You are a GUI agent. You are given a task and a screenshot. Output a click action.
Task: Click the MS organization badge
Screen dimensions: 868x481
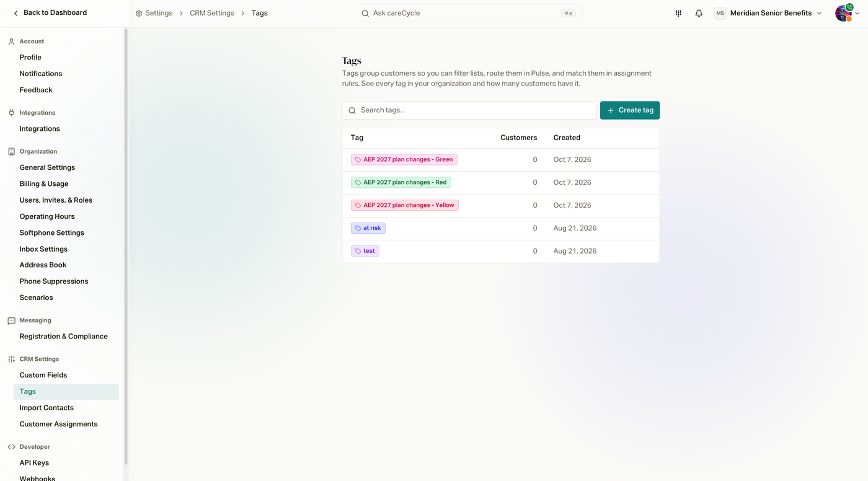(x=720, y=13)
